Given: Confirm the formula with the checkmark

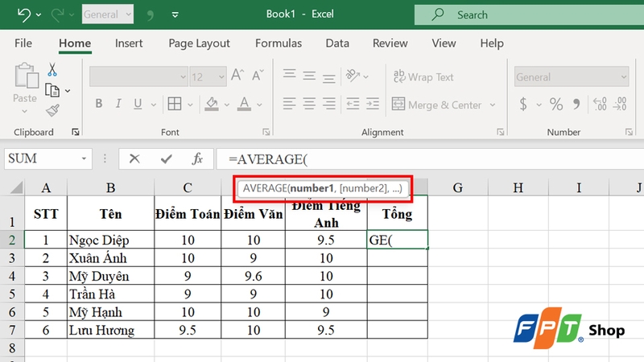Looking at the screenshot, I should pos(167,158).
